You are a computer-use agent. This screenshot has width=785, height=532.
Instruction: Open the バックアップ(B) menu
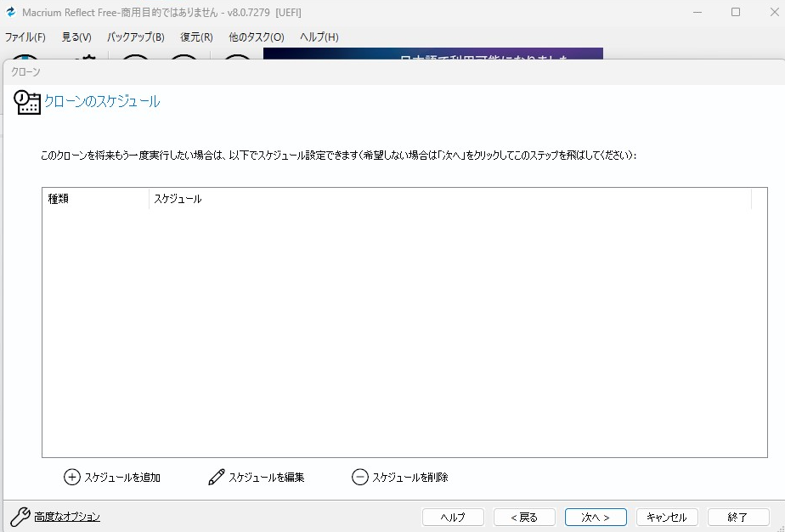pos(134,37)
